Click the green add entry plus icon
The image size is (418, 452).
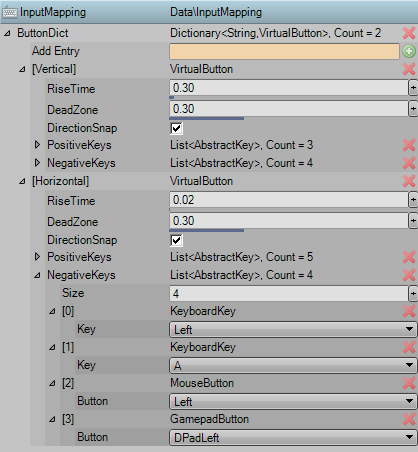(x=409, y=51)
